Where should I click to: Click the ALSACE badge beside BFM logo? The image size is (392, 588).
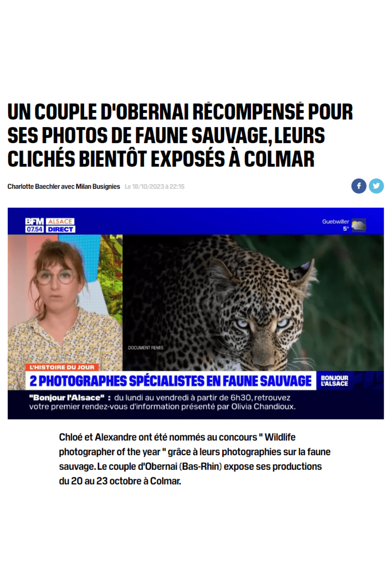click(60, 221)
